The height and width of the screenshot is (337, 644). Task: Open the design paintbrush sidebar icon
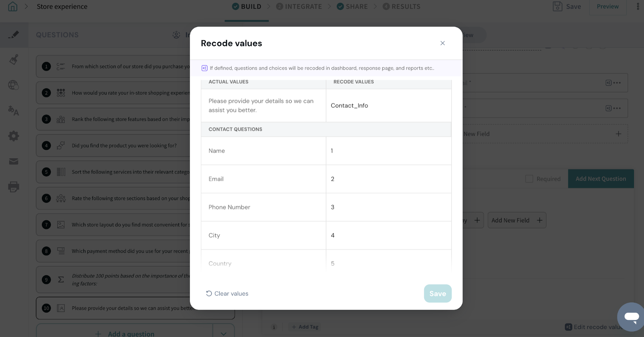click(14, 60)
